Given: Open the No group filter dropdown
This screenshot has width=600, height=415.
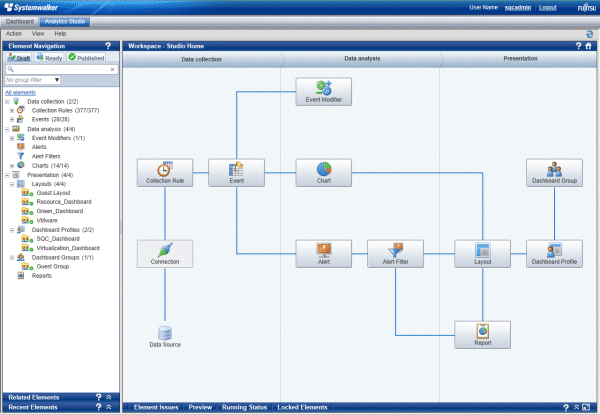Looking at the screenshot, I should click(x=33, y=80).
